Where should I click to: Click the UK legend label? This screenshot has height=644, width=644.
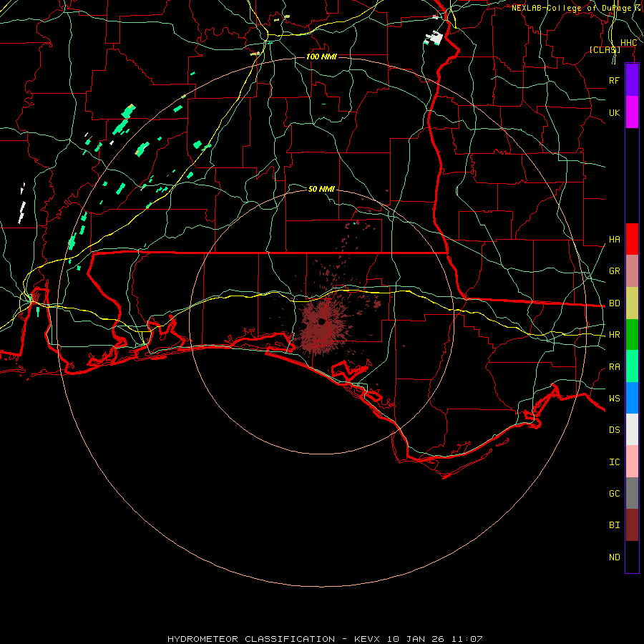(x=615, y=112)
